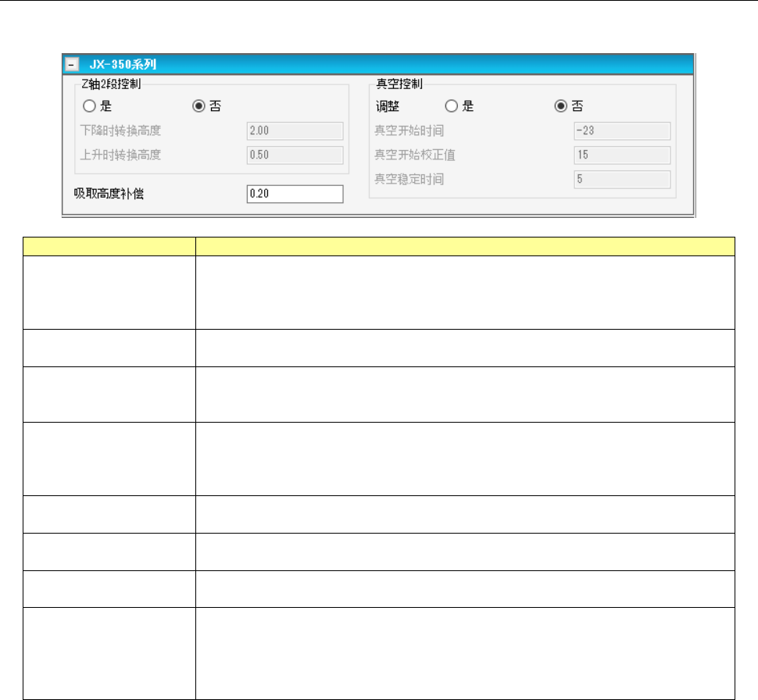Viewport: 758px width, 700px height.
Task: Click the 真空开始校正值 field showing 15
Action: click(622, 155)
